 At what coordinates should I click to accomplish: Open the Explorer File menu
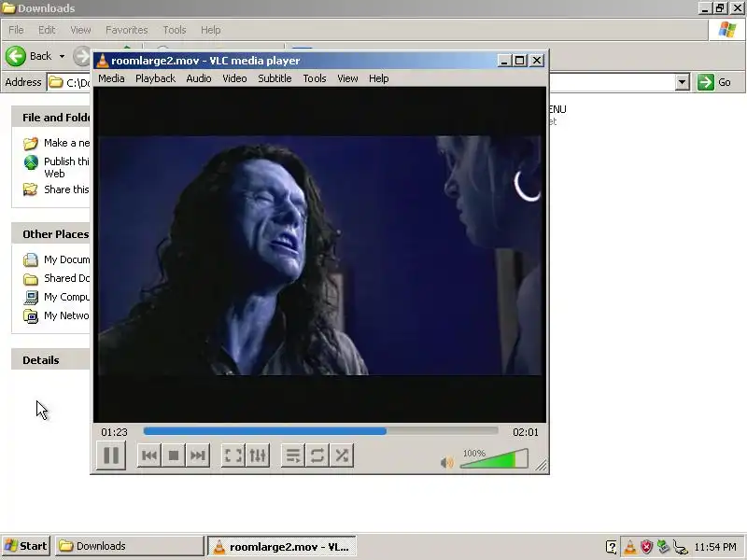[x=16, y=30]
